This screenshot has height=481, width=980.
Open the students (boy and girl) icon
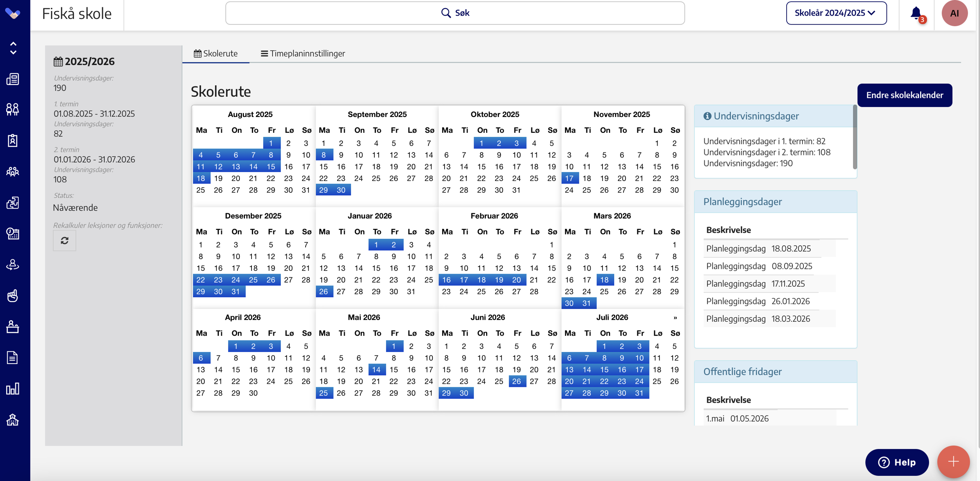(x=13, y=109)
